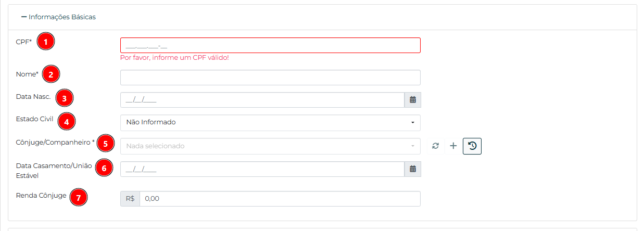This screenshot has height=231, width=644.
Task: Open the Cônjuge/Companheiro history button
Action: tap(472, 146)
